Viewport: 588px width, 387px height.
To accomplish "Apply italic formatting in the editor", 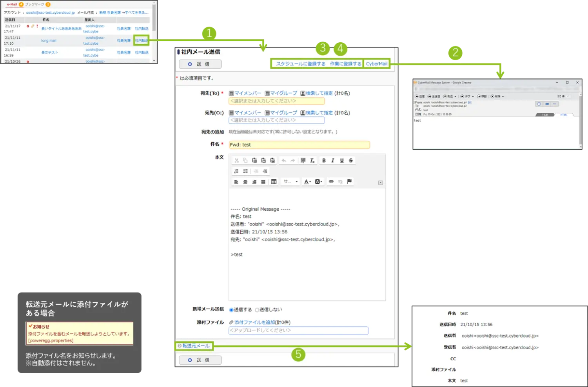I will [333, 161].
